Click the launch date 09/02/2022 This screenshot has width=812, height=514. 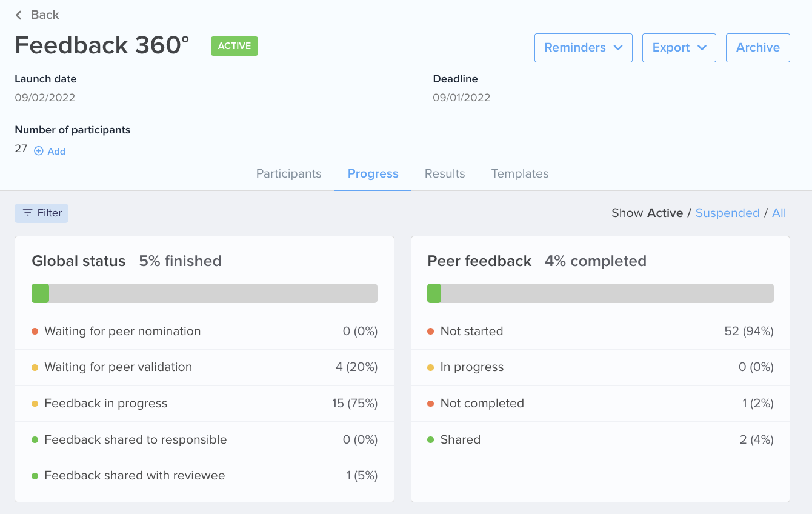pos(45,98)
